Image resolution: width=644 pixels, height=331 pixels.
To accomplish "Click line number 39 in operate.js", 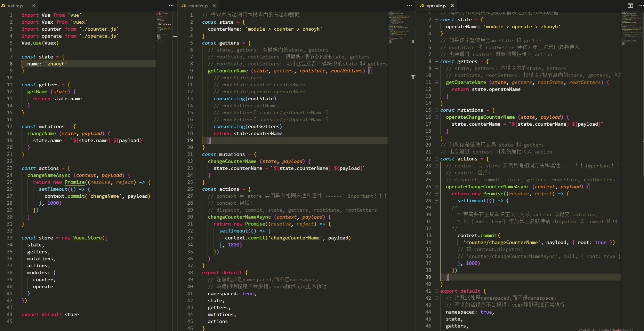I will (428, 277).
